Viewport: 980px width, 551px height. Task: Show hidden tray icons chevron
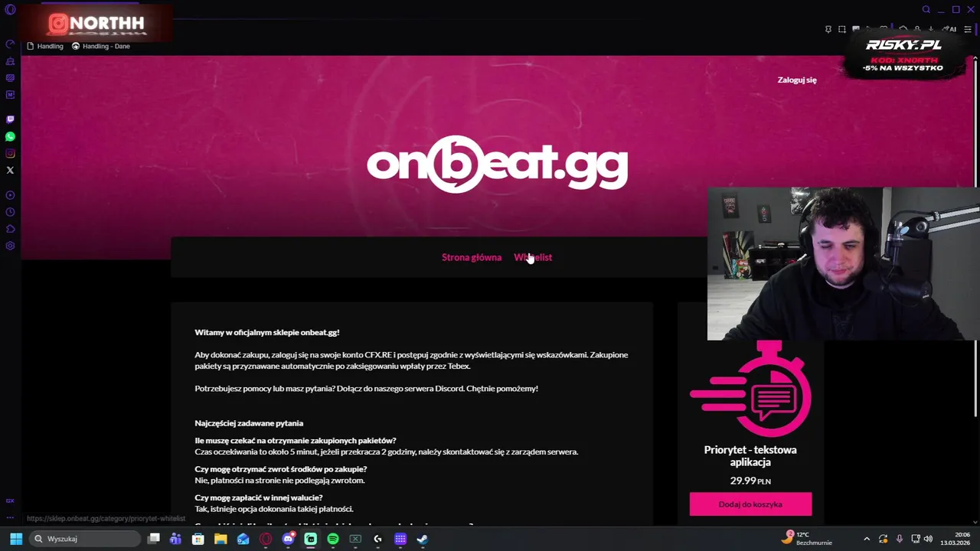tap(867, 539)
